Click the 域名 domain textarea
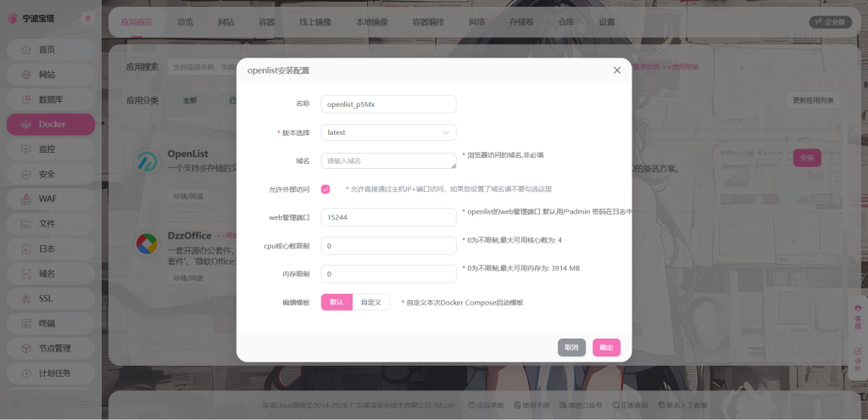Viewport: 868px width, 420px height. [388, 160]
